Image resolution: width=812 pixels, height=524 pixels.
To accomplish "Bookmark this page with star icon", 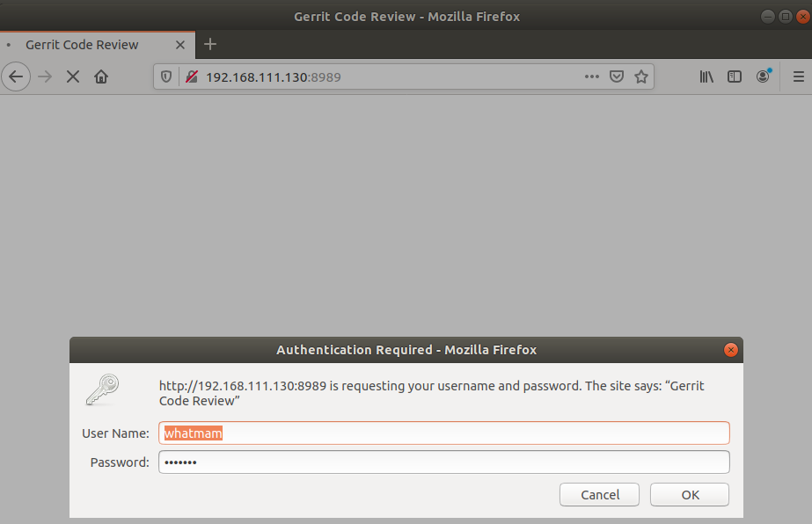I will pyautogui.click(x=641, y=76).
